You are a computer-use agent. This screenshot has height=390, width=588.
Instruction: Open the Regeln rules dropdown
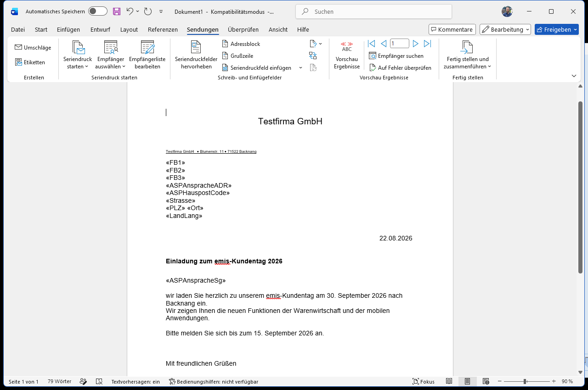316,44
